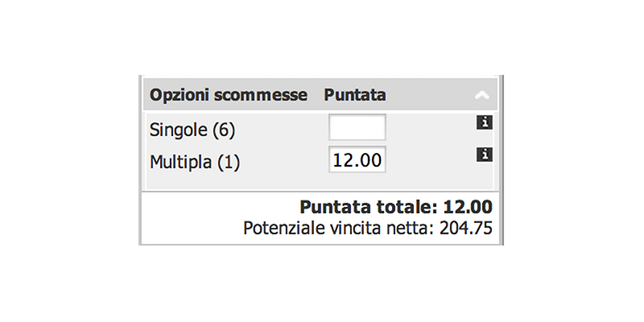The height and width of the screenshot is (322, 644).
Task: Show bet details via Multipla row 'i' icon
Action: click(x=485, y=155)
